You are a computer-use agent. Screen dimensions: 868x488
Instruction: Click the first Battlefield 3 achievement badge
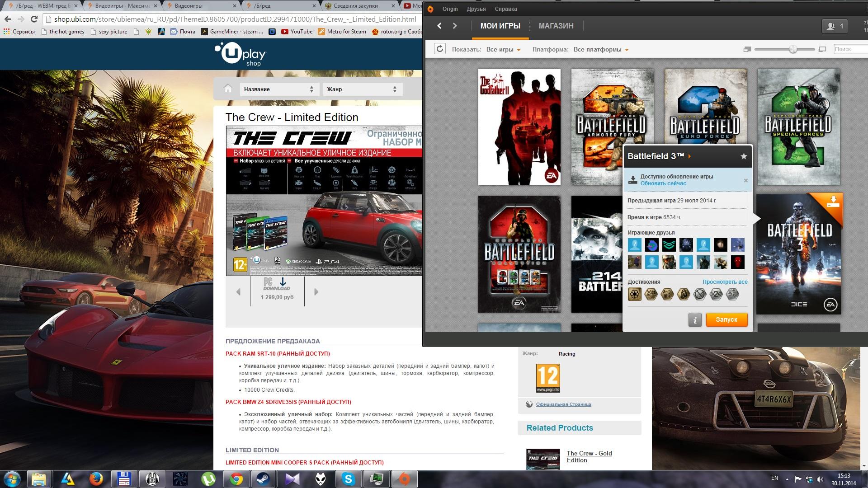[635, 295]
